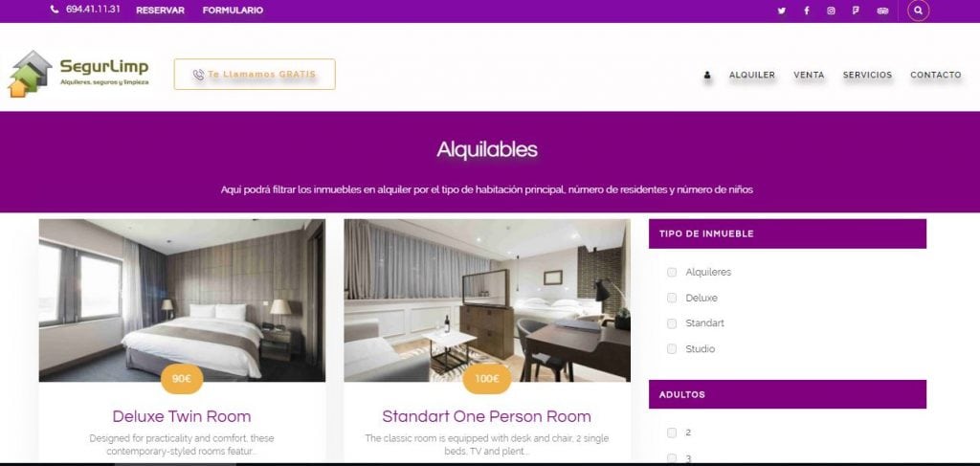Viewport: 980px width, 466px height.
Task: Click the Te Llamamos GRATIS button
Action: tap(255, 75)
